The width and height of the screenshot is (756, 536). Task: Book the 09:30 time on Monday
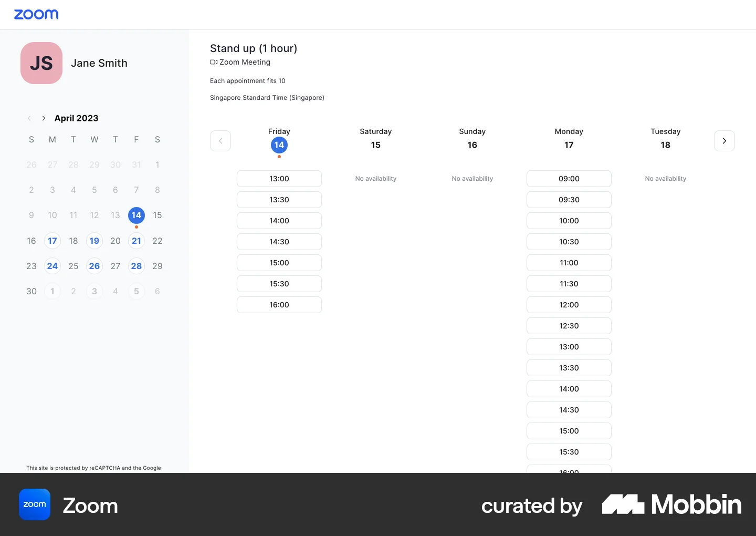(569, 200)
